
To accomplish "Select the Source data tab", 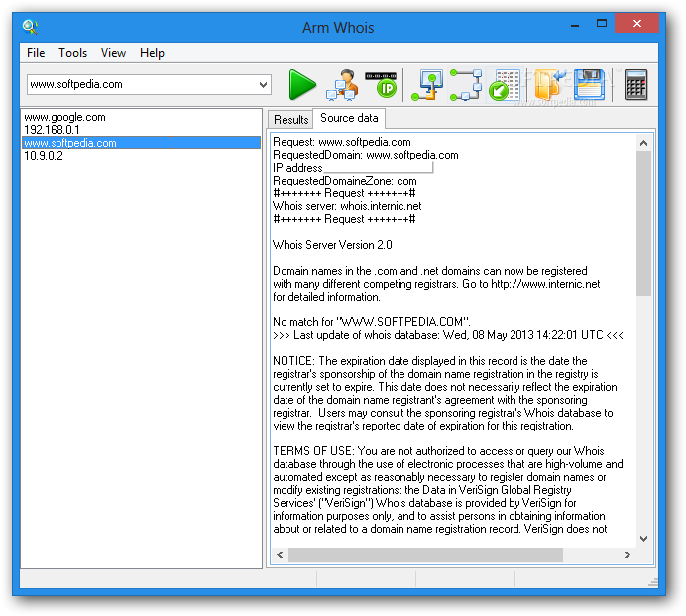I will click(349, 118).
